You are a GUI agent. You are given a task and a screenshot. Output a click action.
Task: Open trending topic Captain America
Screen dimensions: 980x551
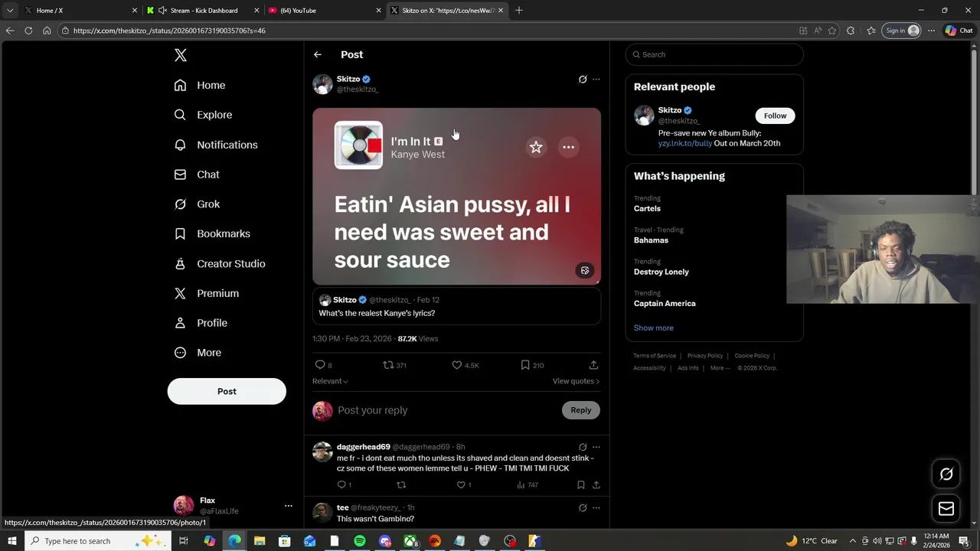tap(665, 304)
